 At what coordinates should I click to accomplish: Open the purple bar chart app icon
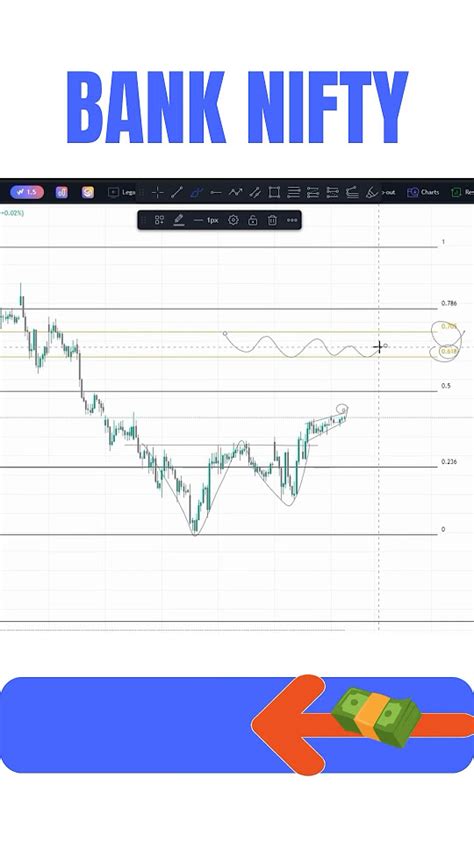point(62,192)
